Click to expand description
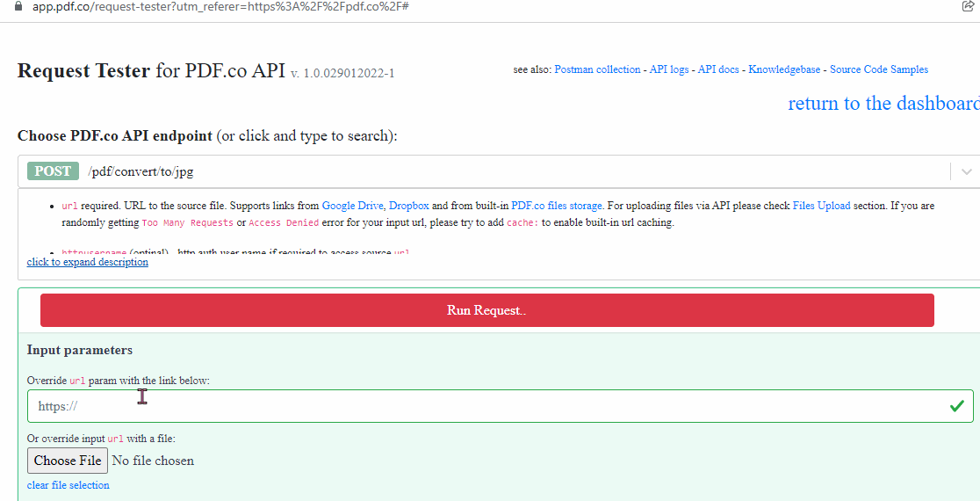The height and width of the screenshot is (501, 980). [x=88, y=262]
